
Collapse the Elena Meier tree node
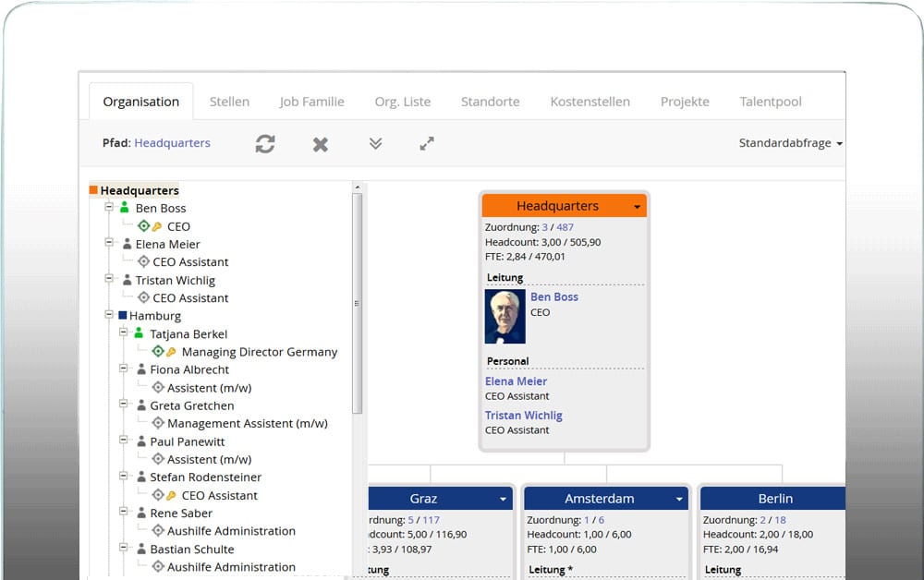click(x=109, y=242)
